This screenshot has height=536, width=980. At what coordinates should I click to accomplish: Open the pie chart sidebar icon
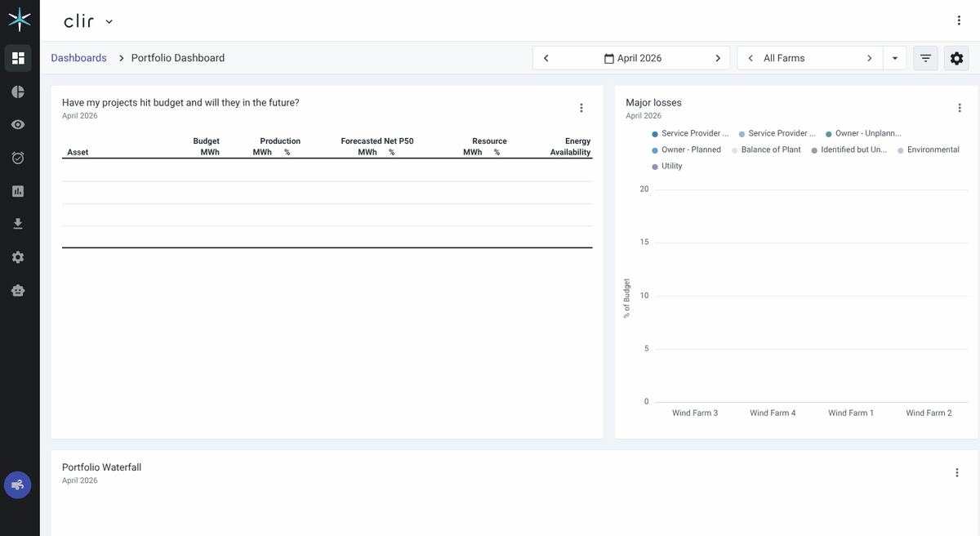tap(18, 92)
